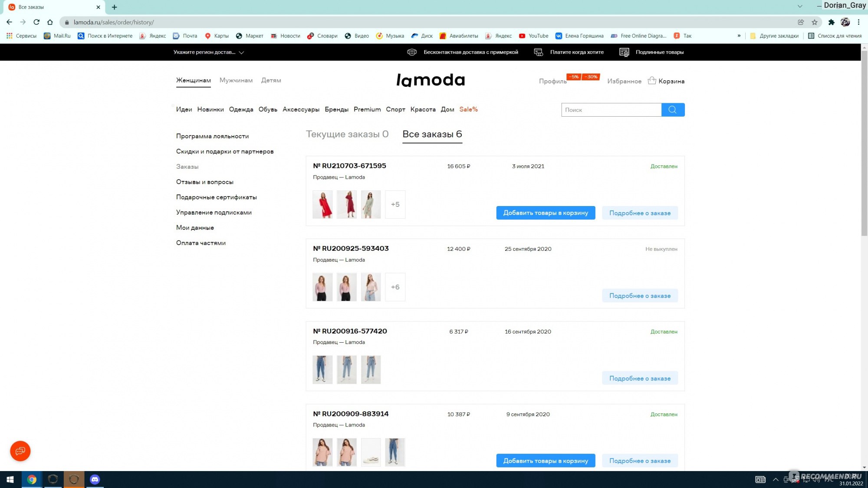Open Discord from the taskbar
This screenshot has width=868, height=488.
point(95,479)
